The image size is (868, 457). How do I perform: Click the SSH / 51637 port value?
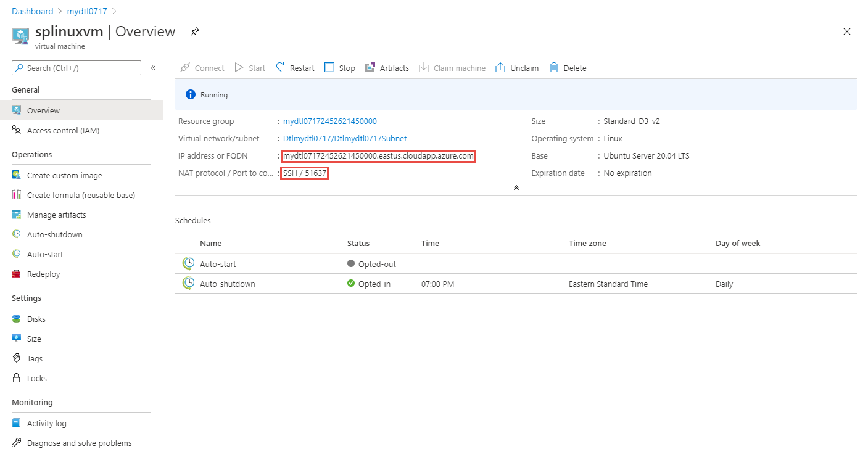pos(305,173)
